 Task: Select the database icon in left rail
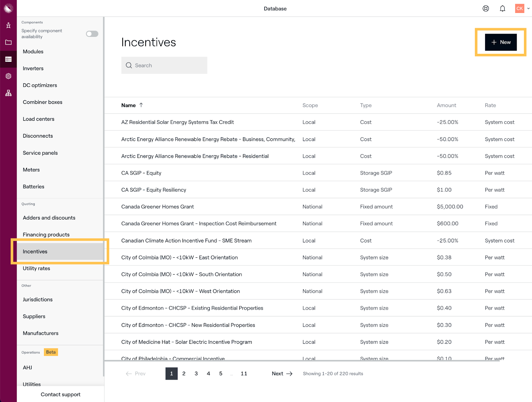[x=8, y=59]
